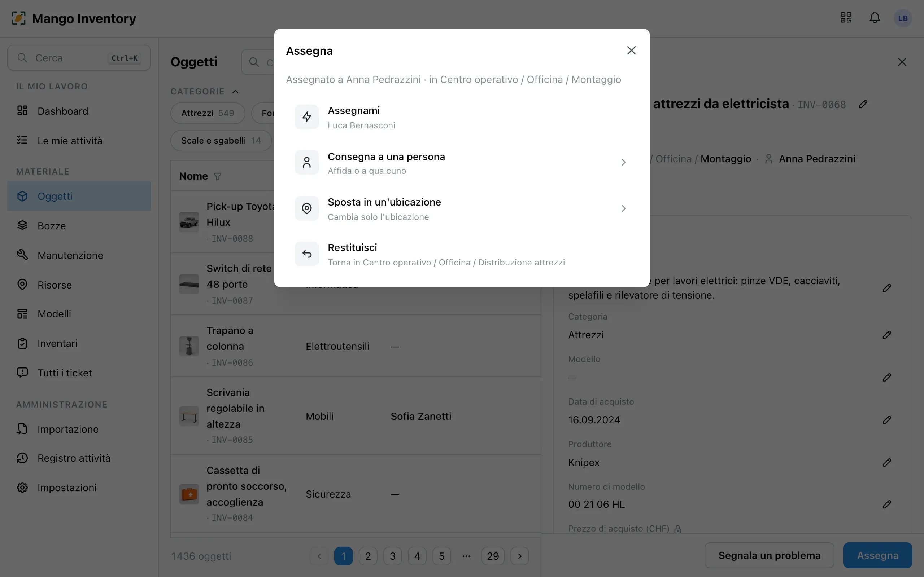Click the LB user avatar
Image resolution: width=924 pixels, height=577 pixels.
pyautogui.click(x=903, y=18)
